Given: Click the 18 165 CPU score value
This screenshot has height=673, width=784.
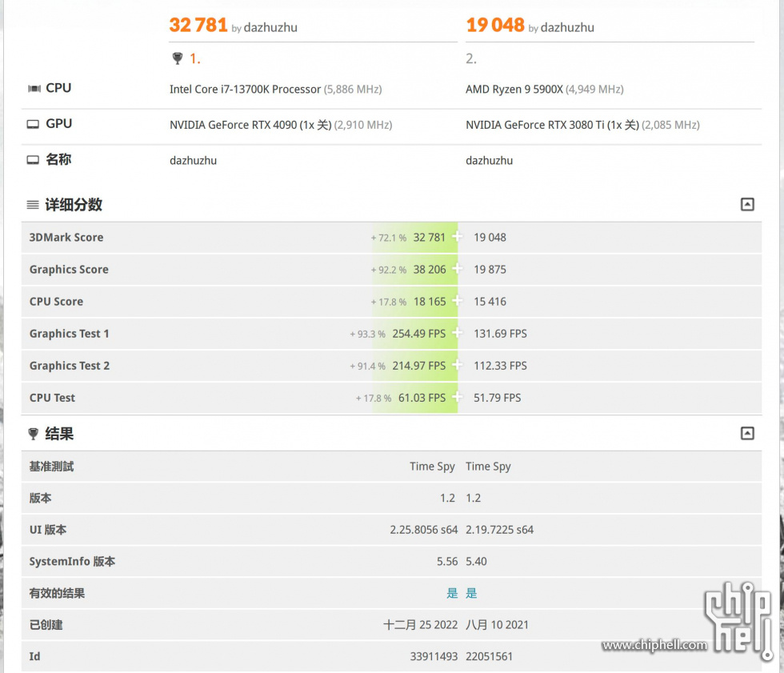Looking at the screenshot, I should pos(430,302).
